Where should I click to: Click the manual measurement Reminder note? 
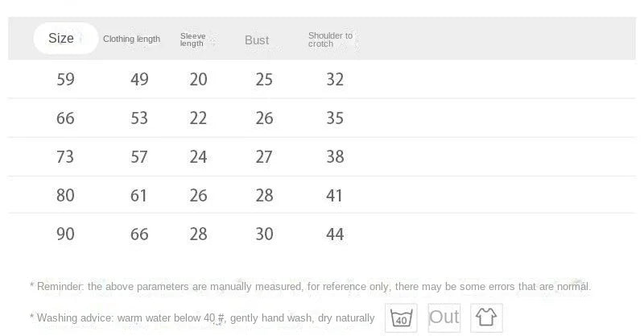coord(310,286)
